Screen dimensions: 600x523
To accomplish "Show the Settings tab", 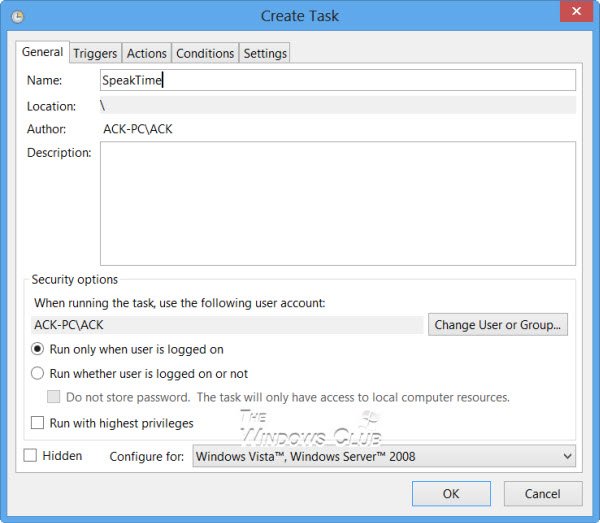I will (265, 53).
